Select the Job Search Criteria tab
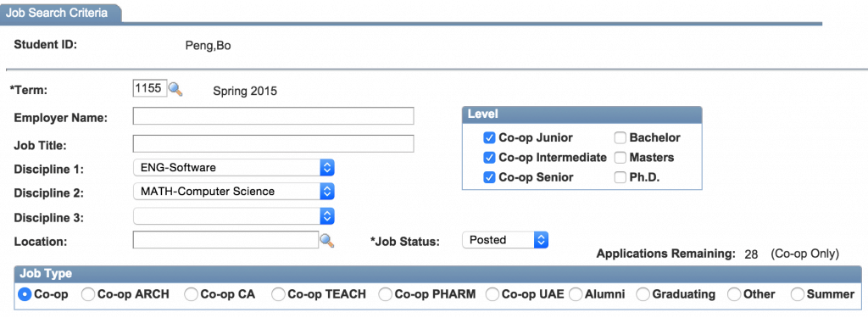The width and height of the screenshot is (868, 318). click(x=60, y=14)
